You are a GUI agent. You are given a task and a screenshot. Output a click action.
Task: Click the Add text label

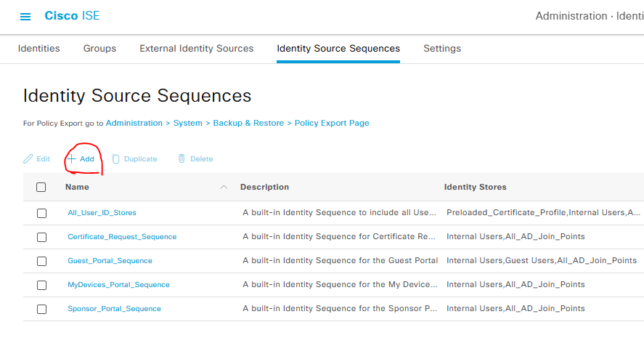click(86, 158)
